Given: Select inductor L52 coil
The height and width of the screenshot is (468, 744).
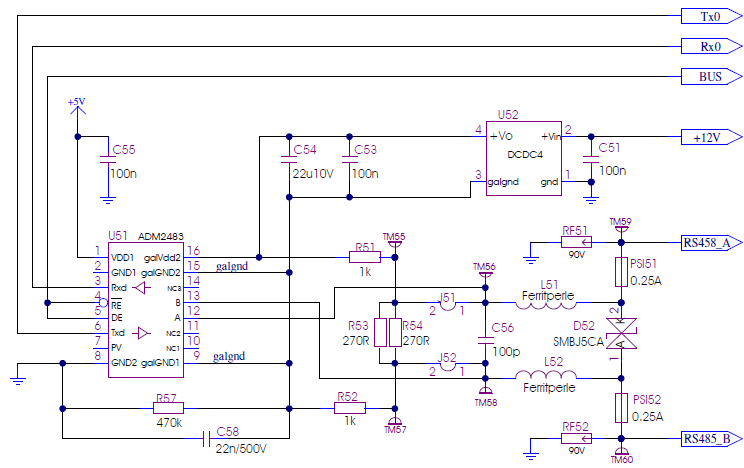Looking at the screenshot, I should (x=546, y=374).
